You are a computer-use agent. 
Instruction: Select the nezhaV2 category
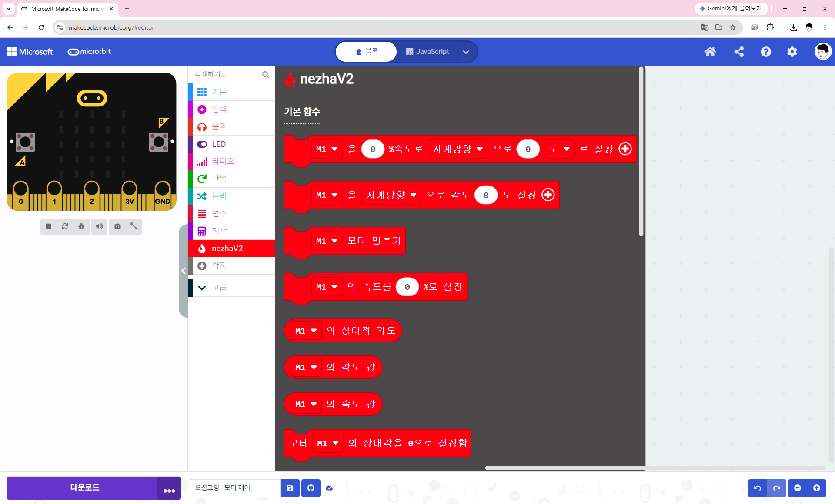click(231, 249)
